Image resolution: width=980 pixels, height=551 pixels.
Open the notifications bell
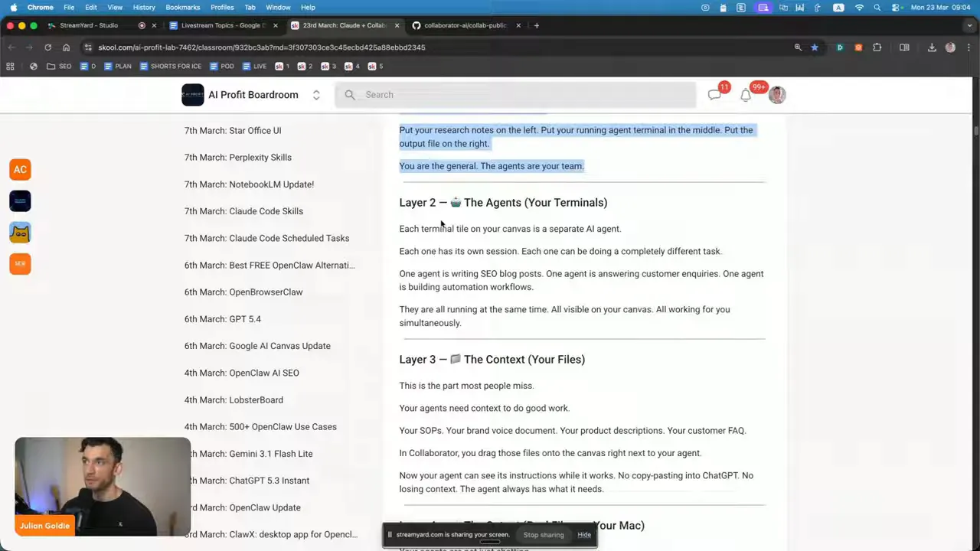click(x=746, y=95)
